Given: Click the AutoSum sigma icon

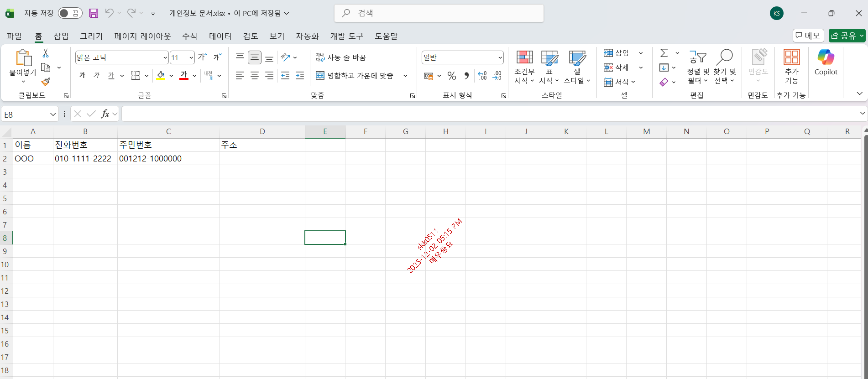Looking at the screenshot, I should pyautogui.click(x=664, y=53).
